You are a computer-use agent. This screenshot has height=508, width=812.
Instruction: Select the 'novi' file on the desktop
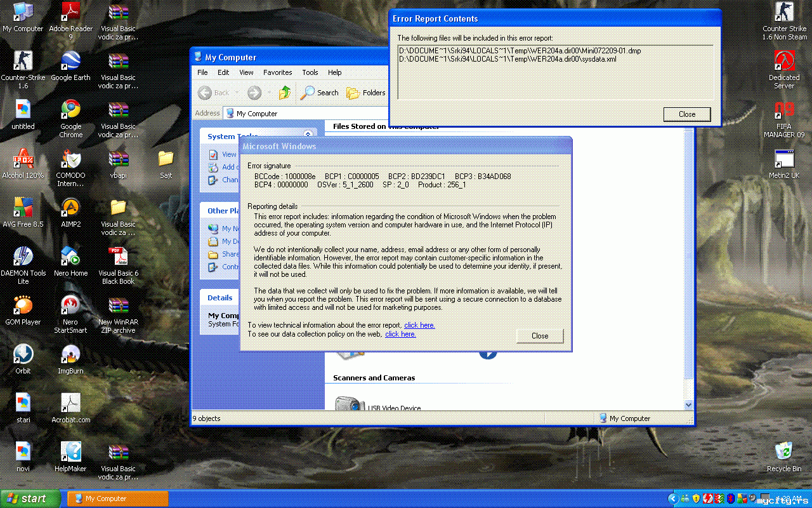tap(23, 458)
